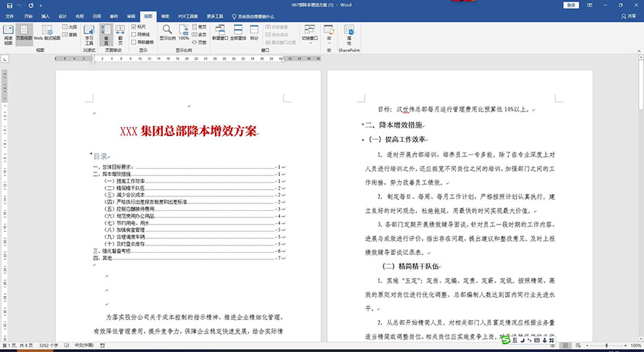Image resolution: width=644 pixels, height=352 pixels.
Task: Select One Page zoom (单页)
Action: tap(200, 27)
